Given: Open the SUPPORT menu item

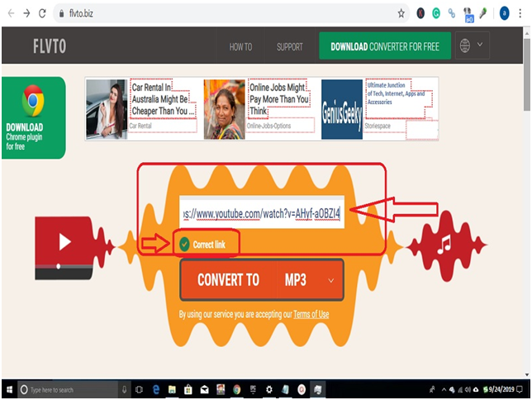Looking at the screenshot, I should pyautogui.click(x=289, y=47).
